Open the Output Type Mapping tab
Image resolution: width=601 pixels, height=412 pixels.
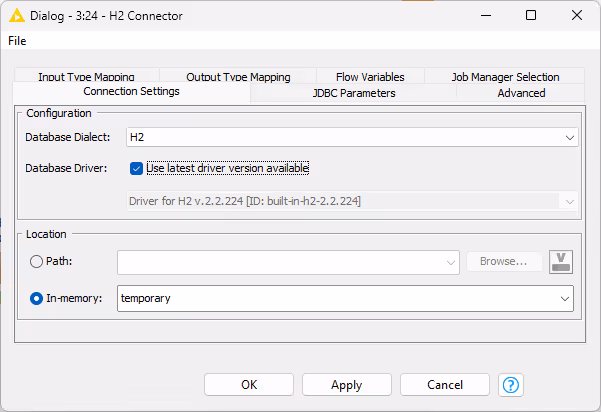pos(238,77)
